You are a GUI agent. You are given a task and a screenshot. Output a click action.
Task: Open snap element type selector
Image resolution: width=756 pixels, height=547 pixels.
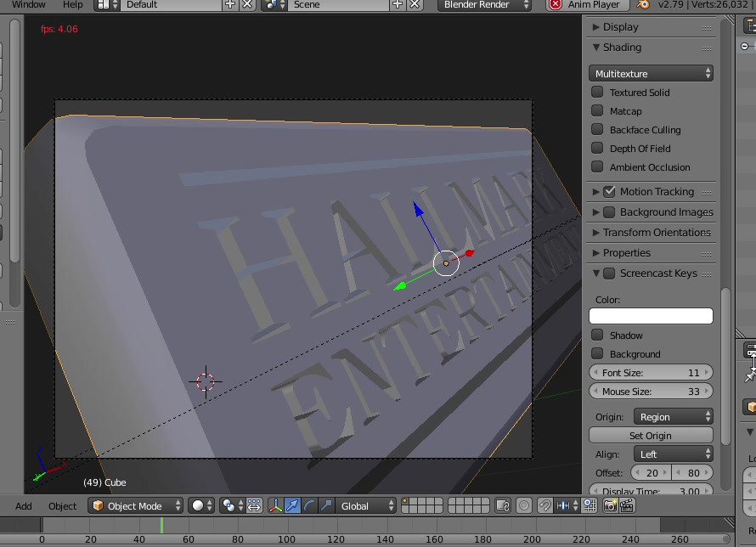[x=567, y=505]
